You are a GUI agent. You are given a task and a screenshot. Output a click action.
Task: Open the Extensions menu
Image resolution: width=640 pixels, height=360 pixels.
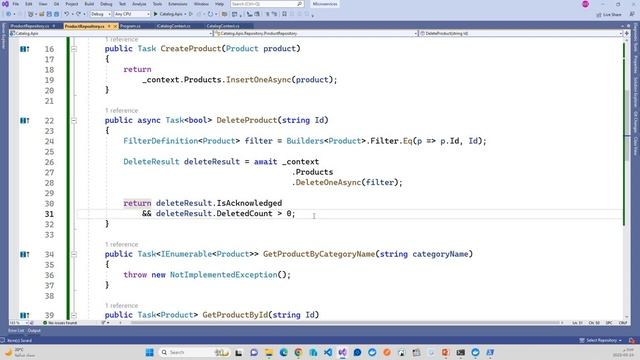click(178, 4)
